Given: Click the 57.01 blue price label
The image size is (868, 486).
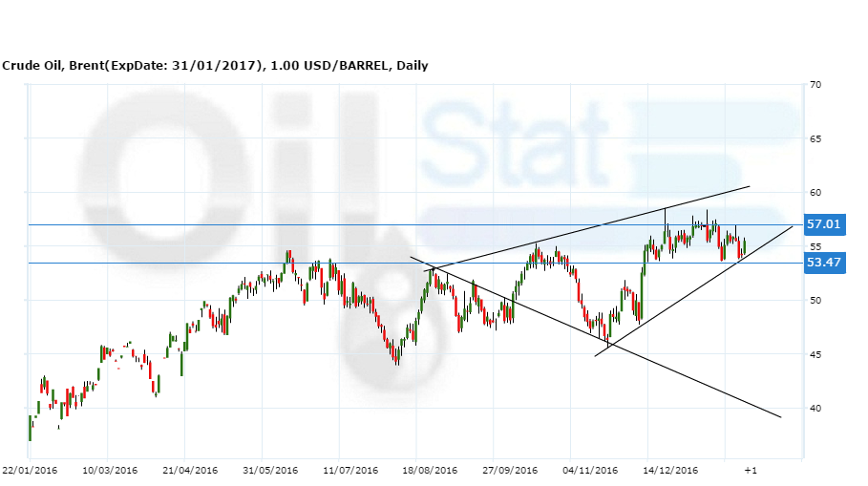Looking at the screenshot, I should (824, 225).
